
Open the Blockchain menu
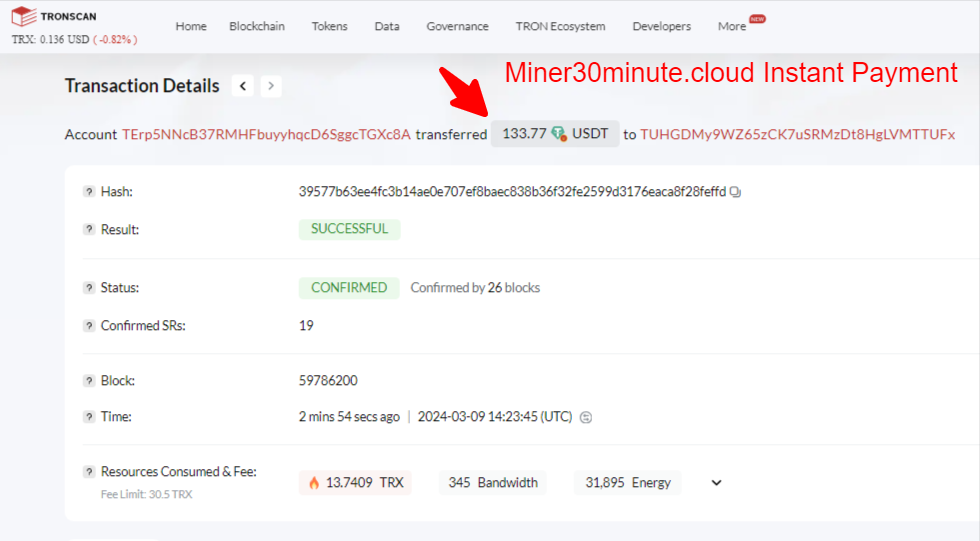pos(257,26)
